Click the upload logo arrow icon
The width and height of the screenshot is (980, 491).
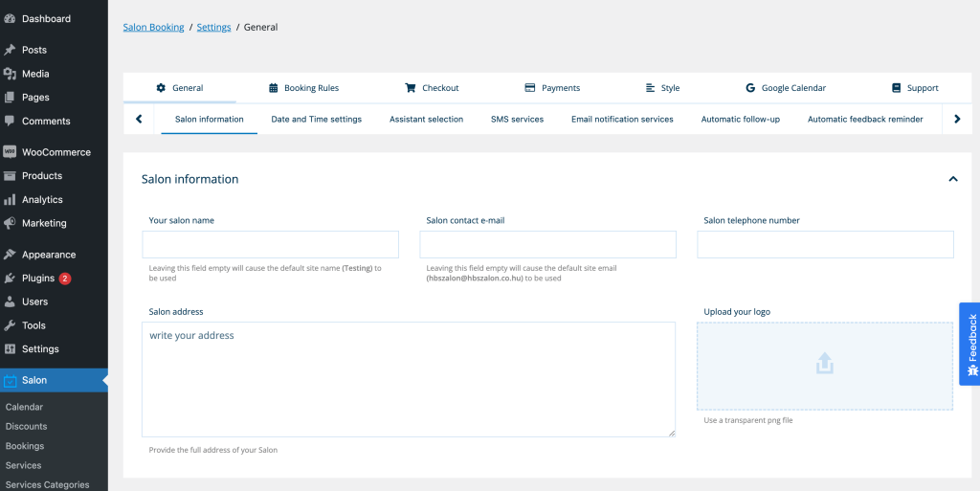tap(824, 364)
